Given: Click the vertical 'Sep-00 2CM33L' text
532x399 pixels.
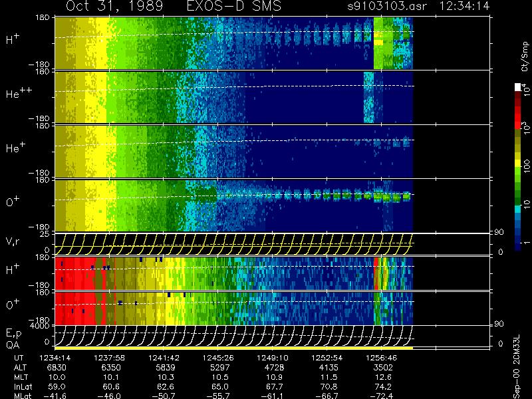Looking at the screenshot, I should point(517,366).
